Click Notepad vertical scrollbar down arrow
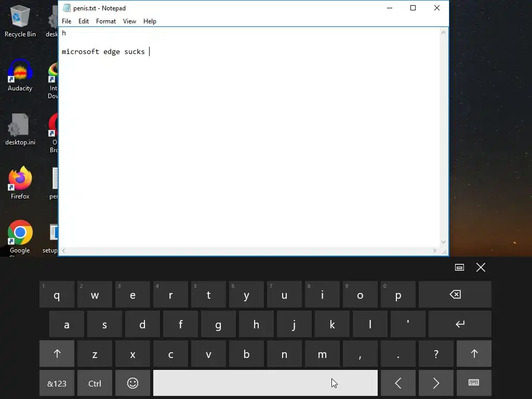532x399 pixels. point(444,242)
